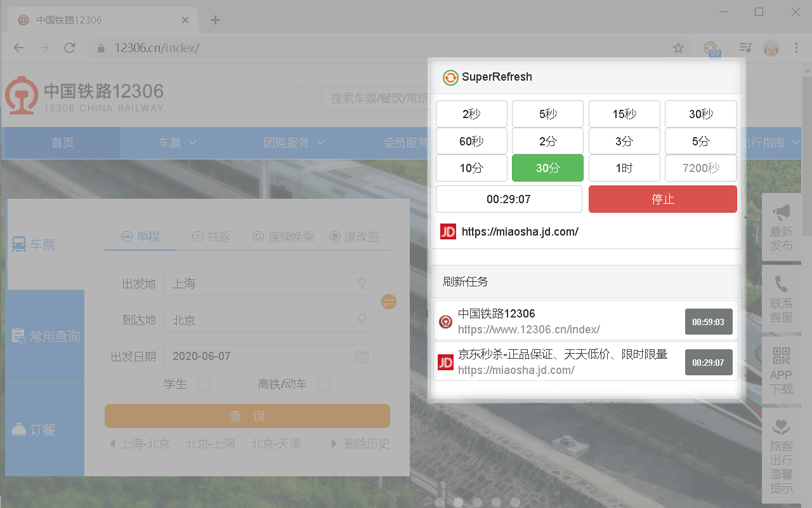This screenshot has height=508, width=812.
Task: Click the bookmark star icon in address bar
Action: (x=678, y=48)
